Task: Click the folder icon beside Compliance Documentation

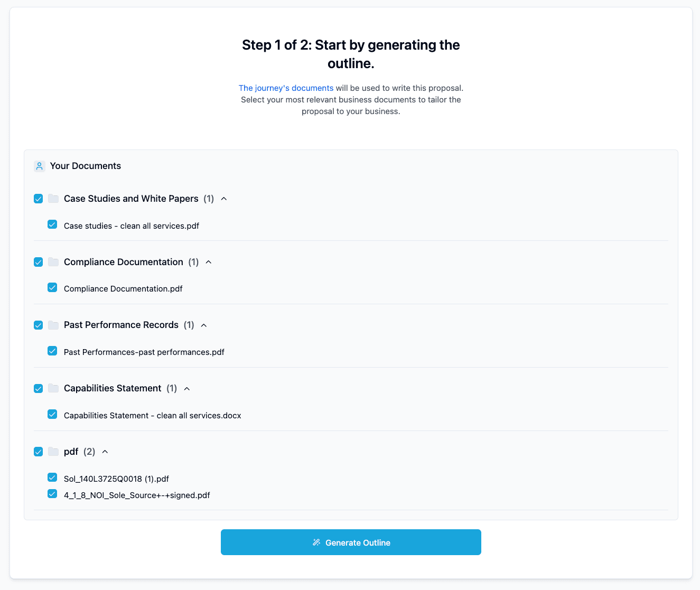Action: point(53,262)
